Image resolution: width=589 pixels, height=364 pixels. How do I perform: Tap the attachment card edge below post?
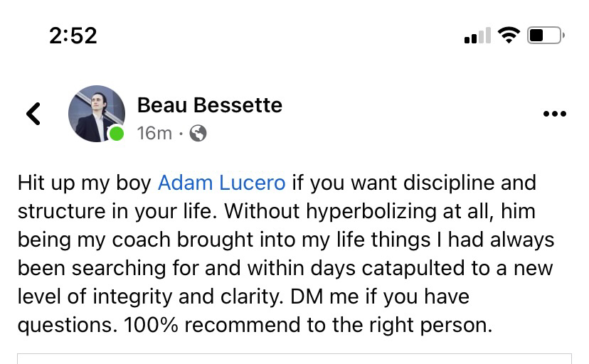pos(294,357)
